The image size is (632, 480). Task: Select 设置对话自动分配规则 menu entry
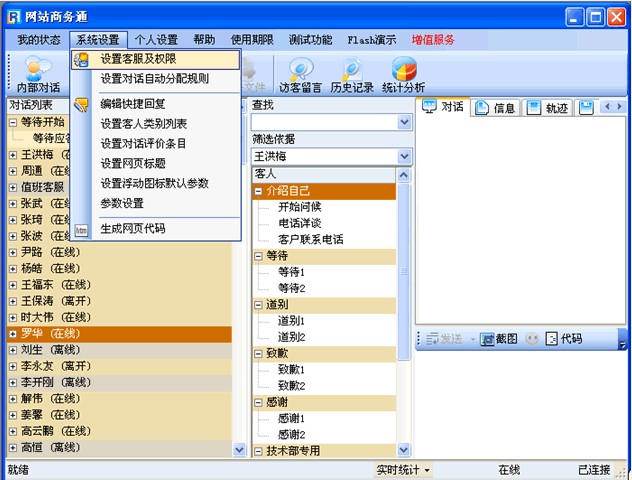(x=156, y=79)
